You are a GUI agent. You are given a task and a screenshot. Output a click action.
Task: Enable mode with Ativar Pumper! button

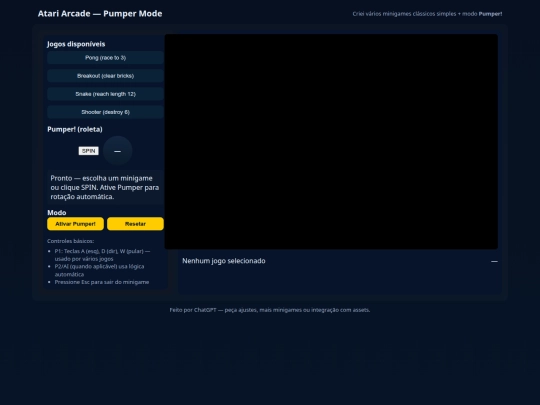[75, 224]
